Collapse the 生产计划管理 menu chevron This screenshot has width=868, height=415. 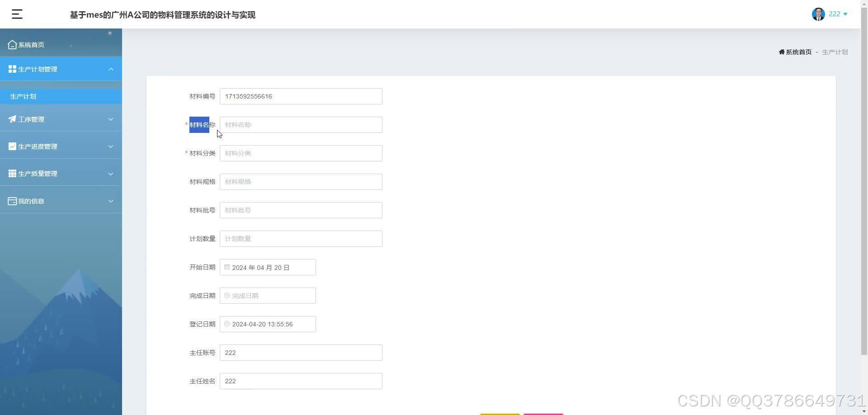(x=111, y=69)
